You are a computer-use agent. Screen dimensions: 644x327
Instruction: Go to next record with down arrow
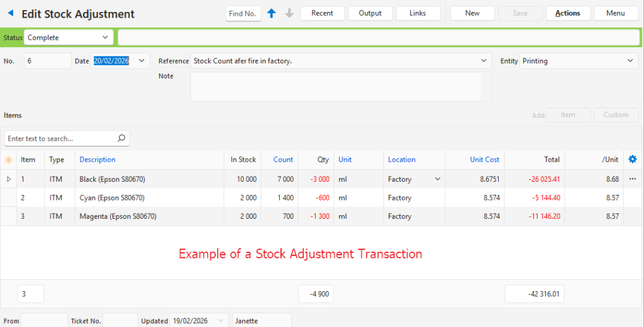click(x=289, y=13)
